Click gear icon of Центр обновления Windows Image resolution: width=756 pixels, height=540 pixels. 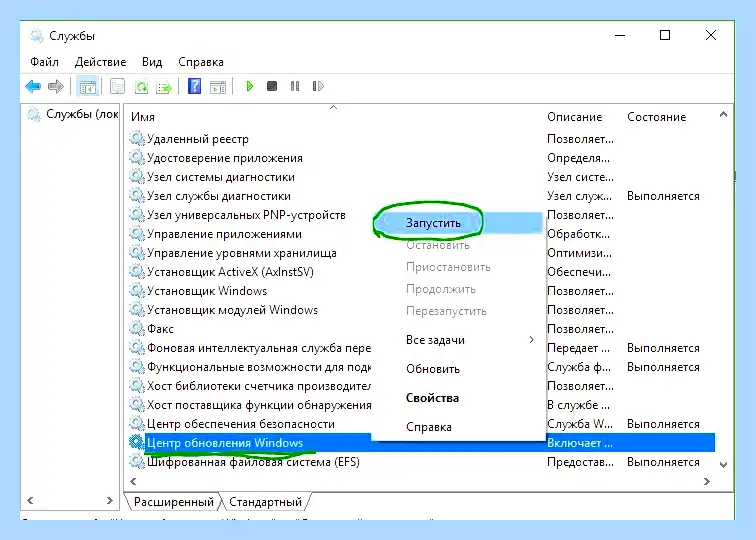pos(137,443)
